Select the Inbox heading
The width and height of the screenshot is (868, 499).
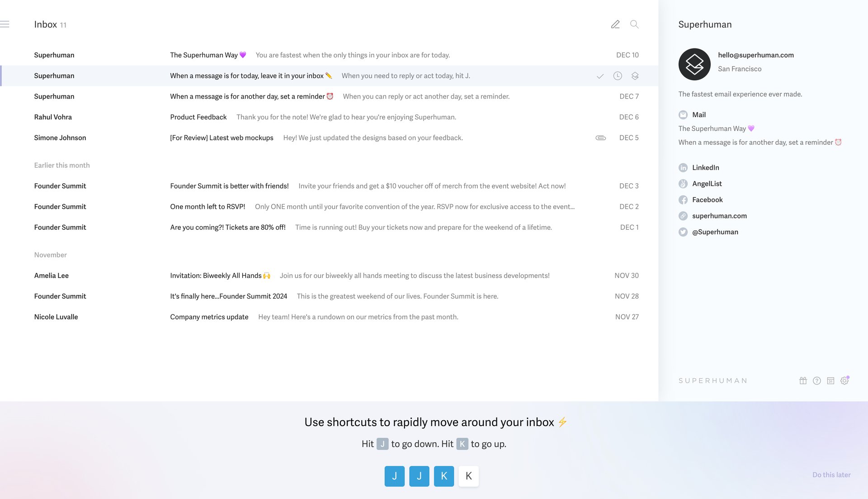pos(45,24)
